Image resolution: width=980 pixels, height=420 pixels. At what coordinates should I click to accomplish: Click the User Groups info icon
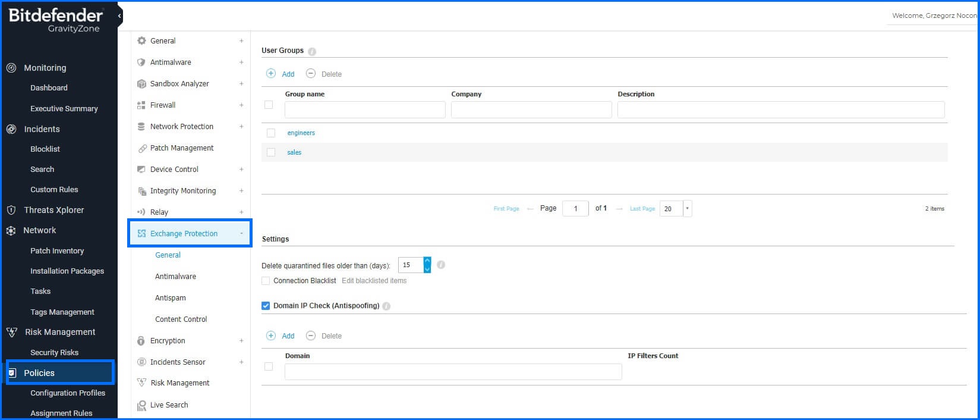[x=312, y=51]
